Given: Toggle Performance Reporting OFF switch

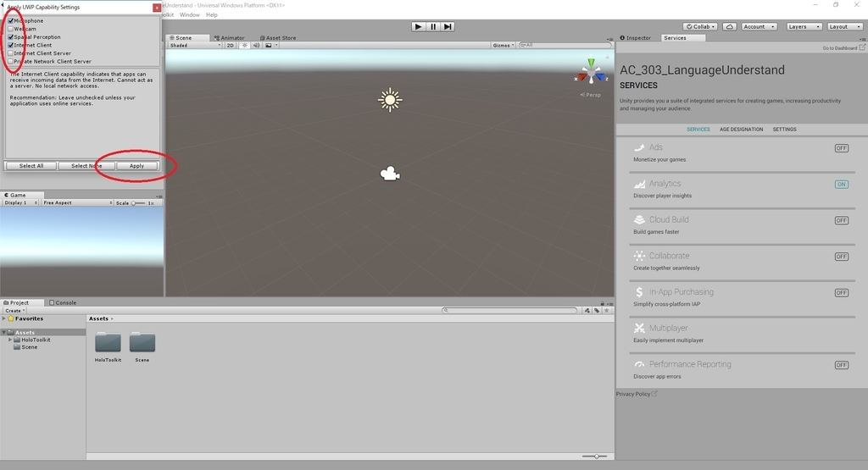Looking at the screenshot, I should 842,365.
